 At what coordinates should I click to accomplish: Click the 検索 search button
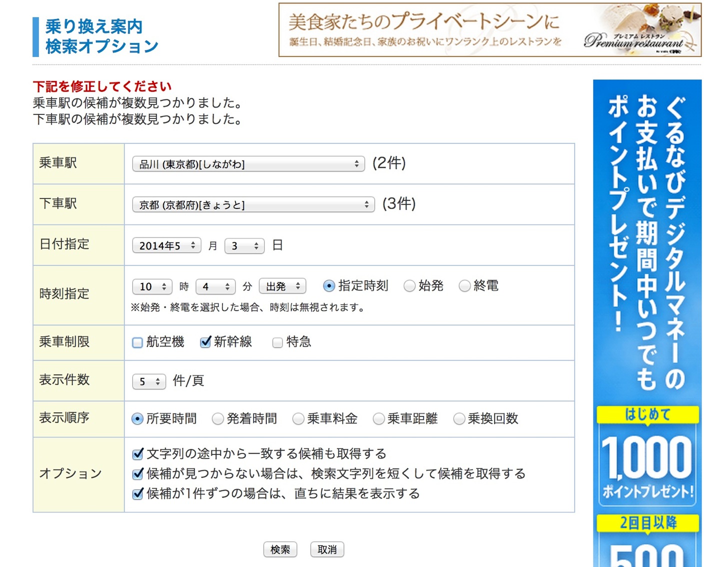point(280,549)
